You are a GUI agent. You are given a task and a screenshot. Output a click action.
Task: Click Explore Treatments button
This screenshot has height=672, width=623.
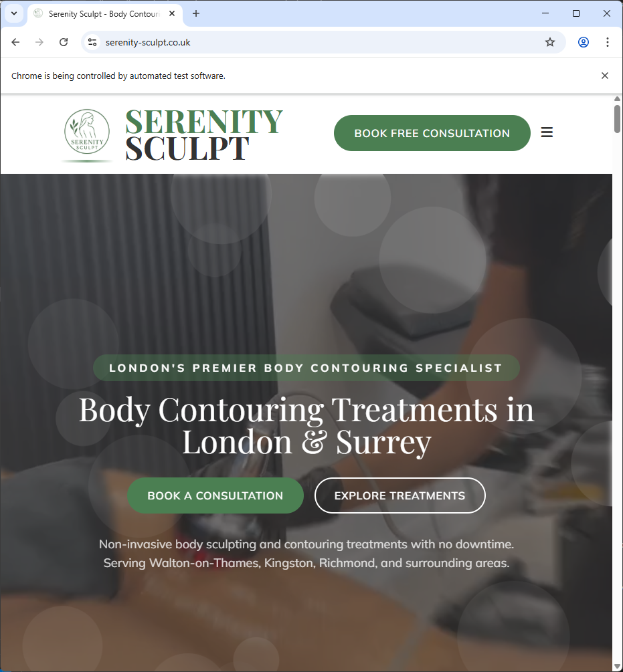click(399, 495)
